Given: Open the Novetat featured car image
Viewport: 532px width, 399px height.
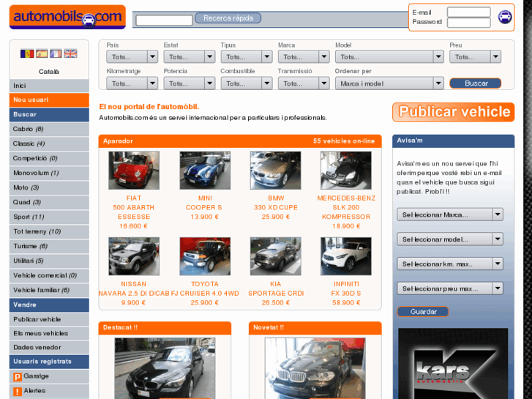Looking at the screenshot, I should coord(315,368).
